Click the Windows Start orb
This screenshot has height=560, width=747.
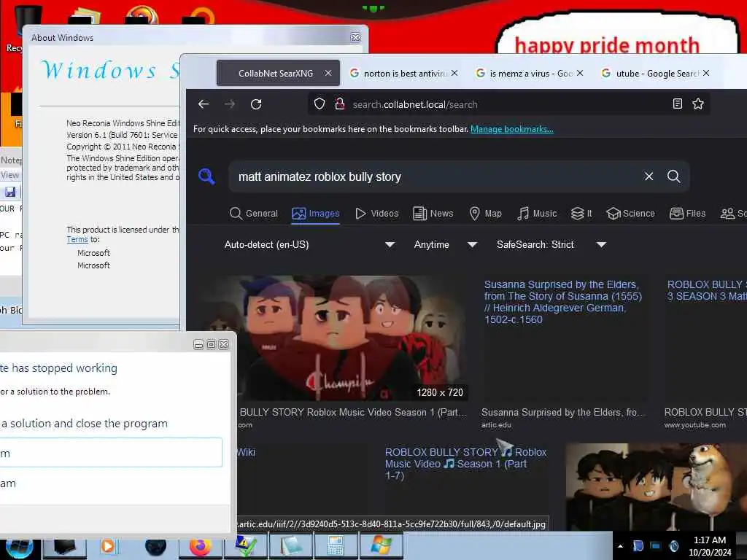click(x=19, y=547)
